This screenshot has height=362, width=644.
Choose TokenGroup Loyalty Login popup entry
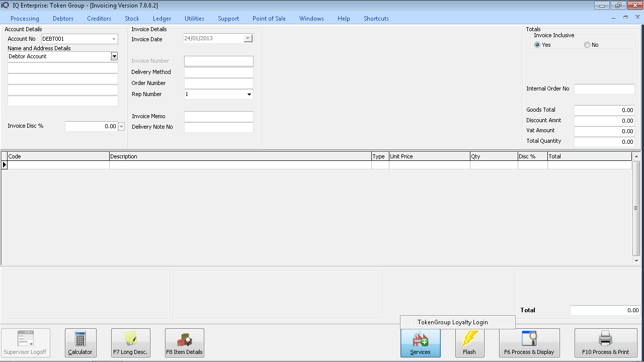click(x=458, y=322)
